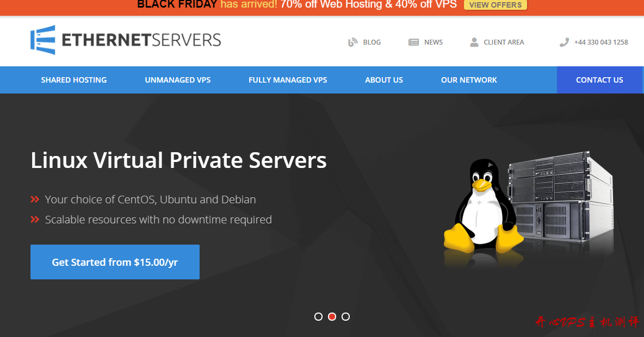
Task: Click the red chevron beside CentOS line
Action: coord(35,199)
